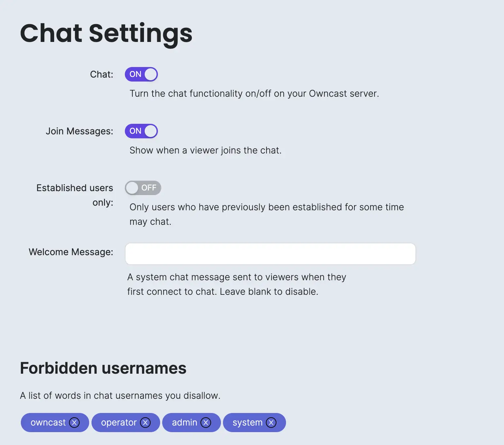Screen dimensions: 504x445
Task: Click the Owncast server chat description text
Action: [254, 93]
